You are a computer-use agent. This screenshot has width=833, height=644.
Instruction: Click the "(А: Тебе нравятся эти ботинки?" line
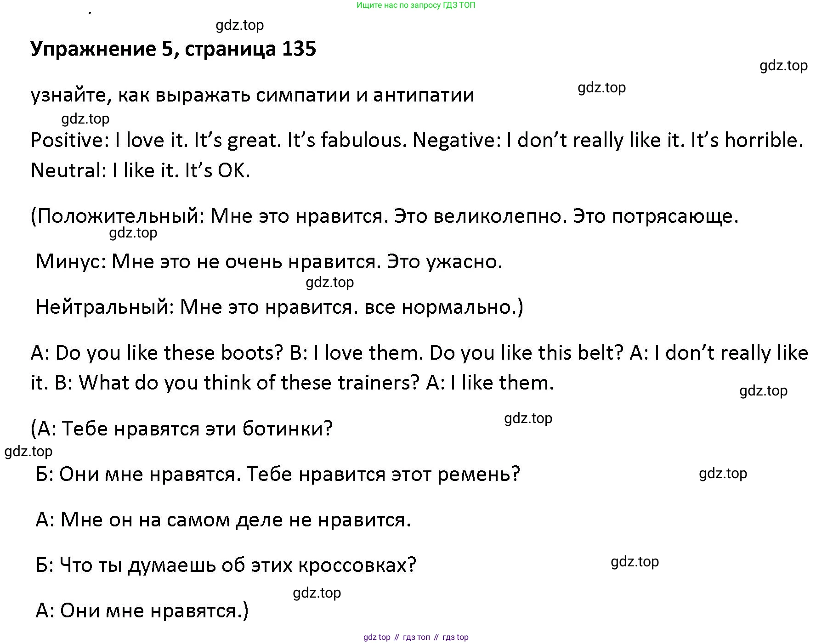coord(181,429)
